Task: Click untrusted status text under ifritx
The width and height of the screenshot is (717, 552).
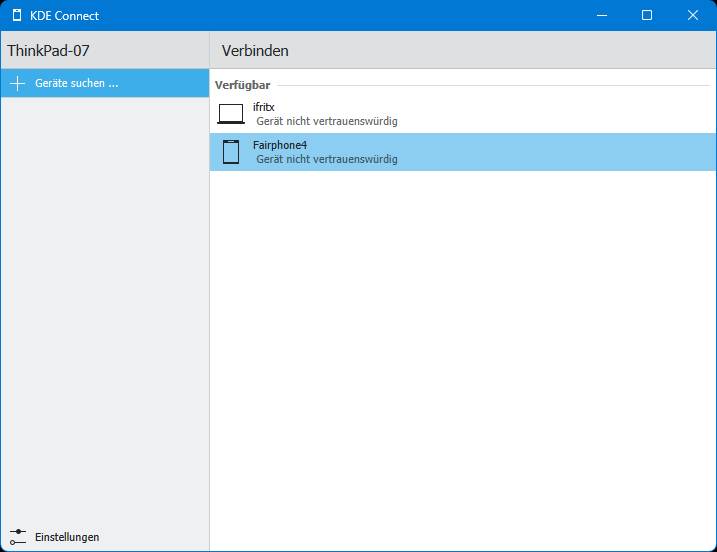Action: click(326, 121)
